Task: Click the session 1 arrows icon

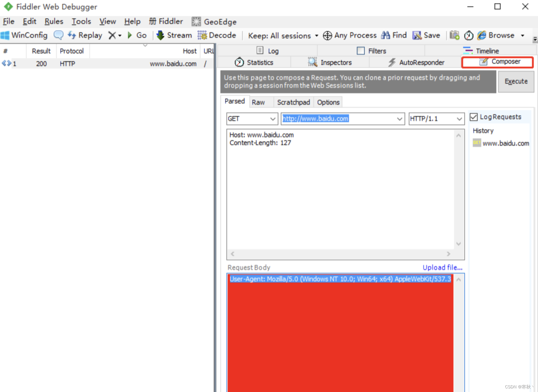Action: (7, 63)
